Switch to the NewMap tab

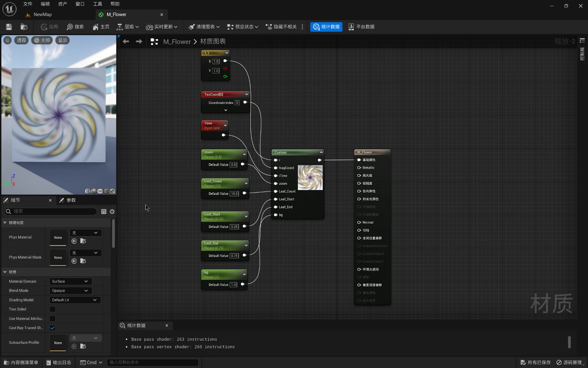pyautogui.click(x=43, y=15)
